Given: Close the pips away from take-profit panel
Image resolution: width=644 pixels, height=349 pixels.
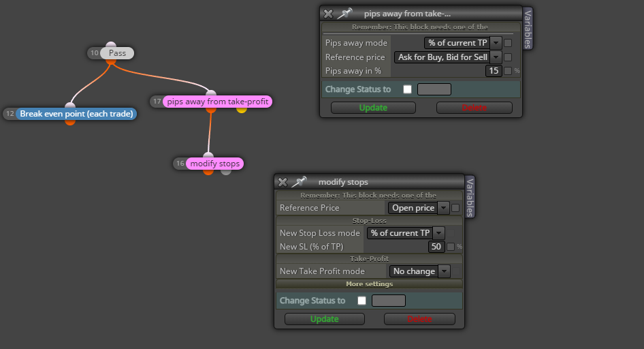Looking at the screenshot, I should (328, 14).
